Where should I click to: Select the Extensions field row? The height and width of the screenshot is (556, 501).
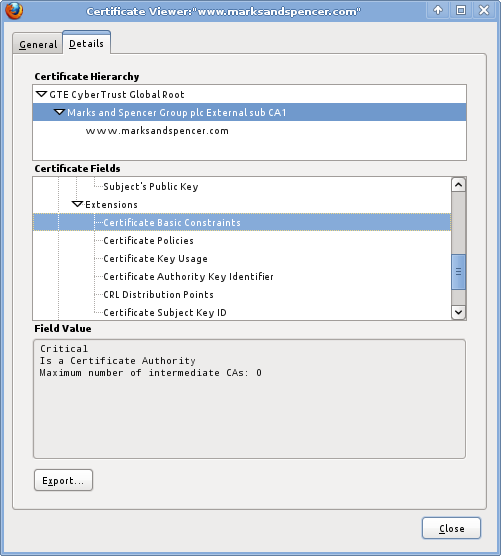pos(242,205)
